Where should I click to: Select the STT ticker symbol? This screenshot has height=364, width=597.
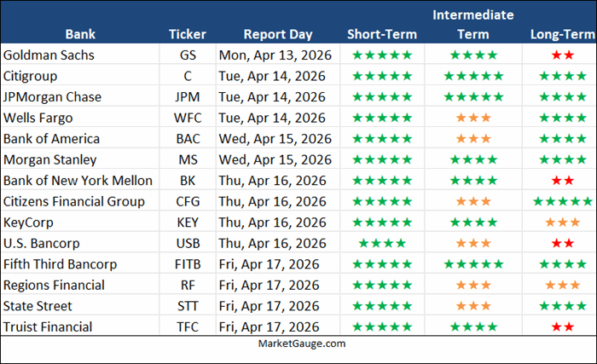point(187,306)
